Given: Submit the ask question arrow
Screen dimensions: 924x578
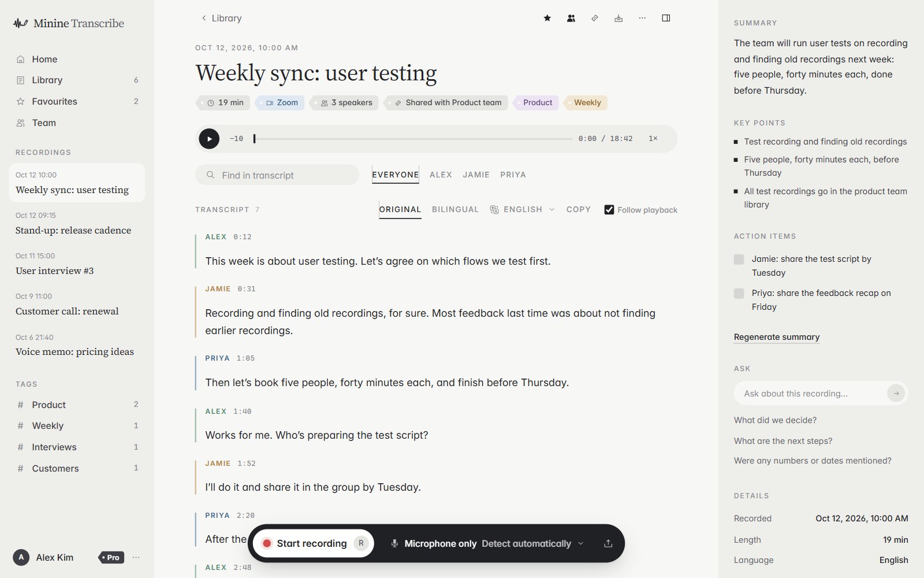Looking at the screenshot, I should 896,394.
